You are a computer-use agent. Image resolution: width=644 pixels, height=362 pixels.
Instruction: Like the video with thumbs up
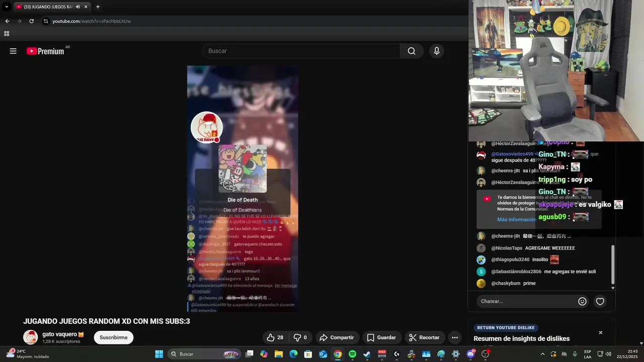click(x=275, y=337)
